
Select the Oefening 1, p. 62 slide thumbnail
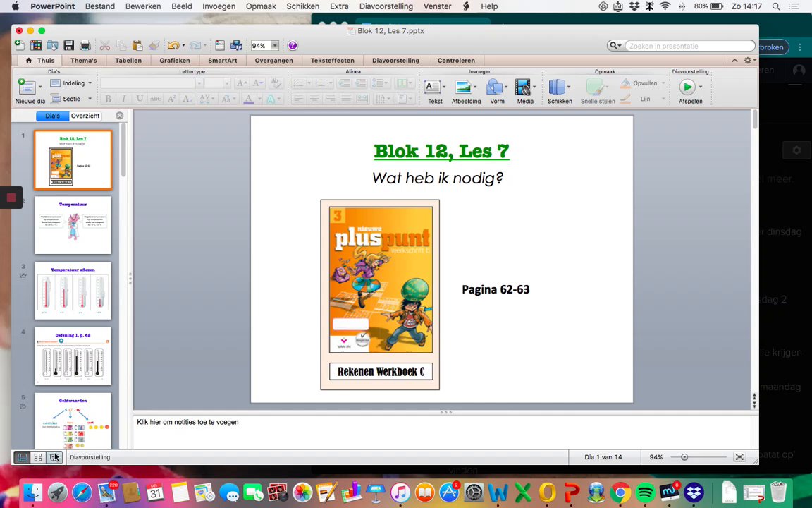point(73,356)
